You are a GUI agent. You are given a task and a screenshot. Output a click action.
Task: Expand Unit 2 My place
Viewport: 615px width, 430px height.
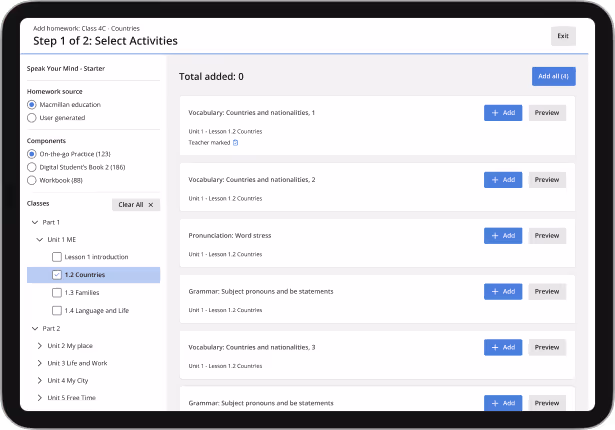pyautogui.click(x=40, y=346)
